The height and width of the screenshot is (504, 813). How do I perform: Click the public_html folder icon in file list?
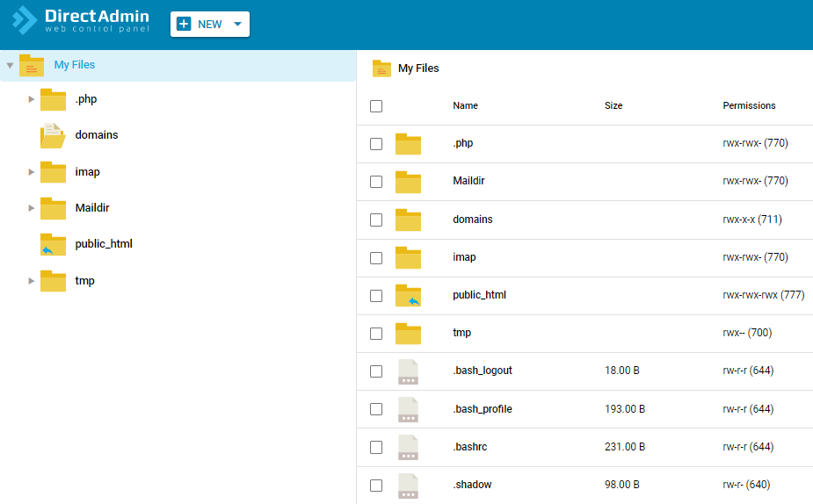pyautogui.click(x=408, y=296)
